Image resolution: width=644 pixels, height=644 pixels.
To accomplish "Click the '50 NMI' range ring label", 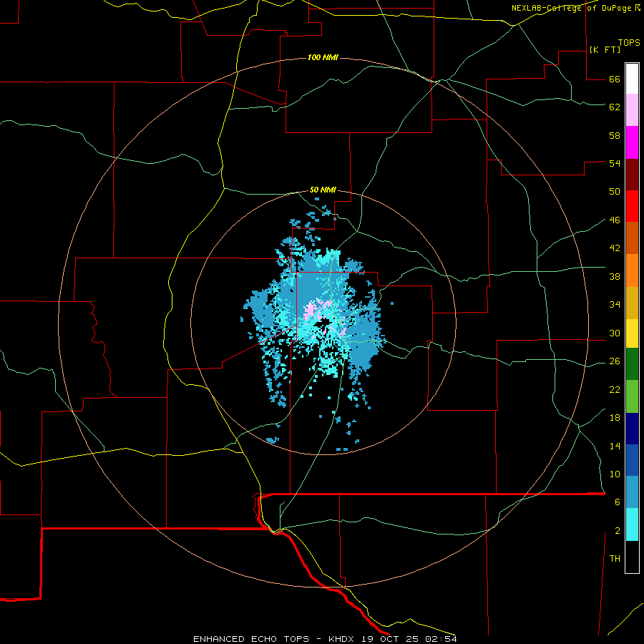I will pyautogui.click(x=323, y=190).
